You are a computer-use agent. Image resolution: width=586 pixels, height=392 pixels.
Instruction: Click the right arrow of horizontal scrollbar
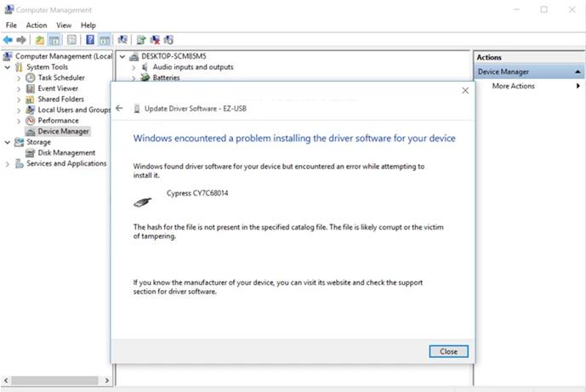tap(107, 380)
